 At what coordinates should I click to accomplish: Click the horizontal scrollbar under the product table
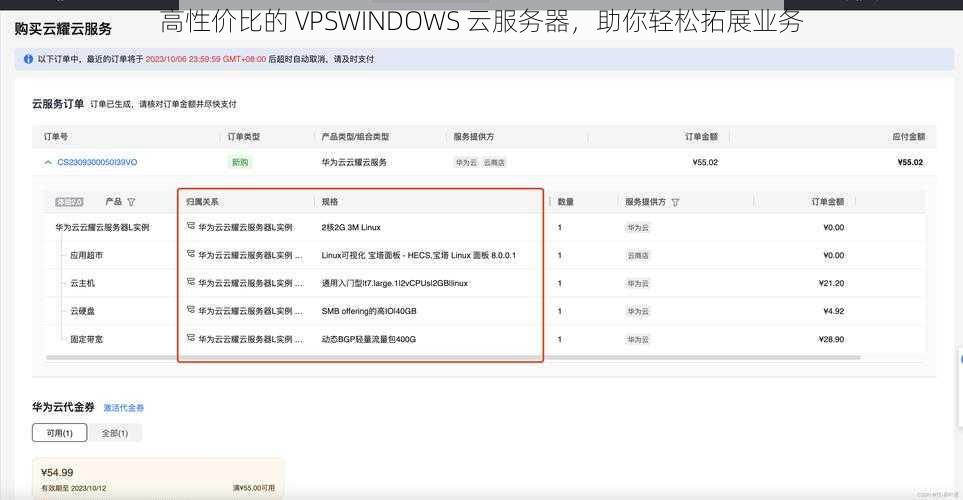click(453, 357)
